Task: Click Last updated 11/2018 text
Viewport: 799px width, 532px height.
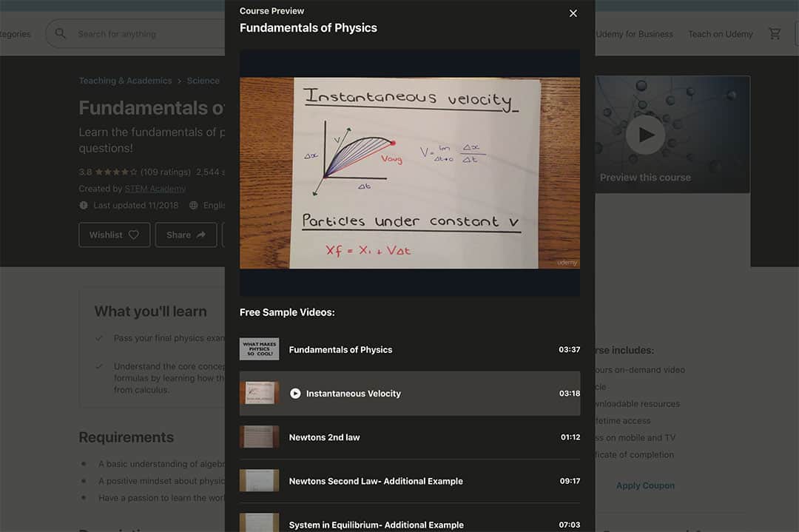Action: tap(135, 206)
